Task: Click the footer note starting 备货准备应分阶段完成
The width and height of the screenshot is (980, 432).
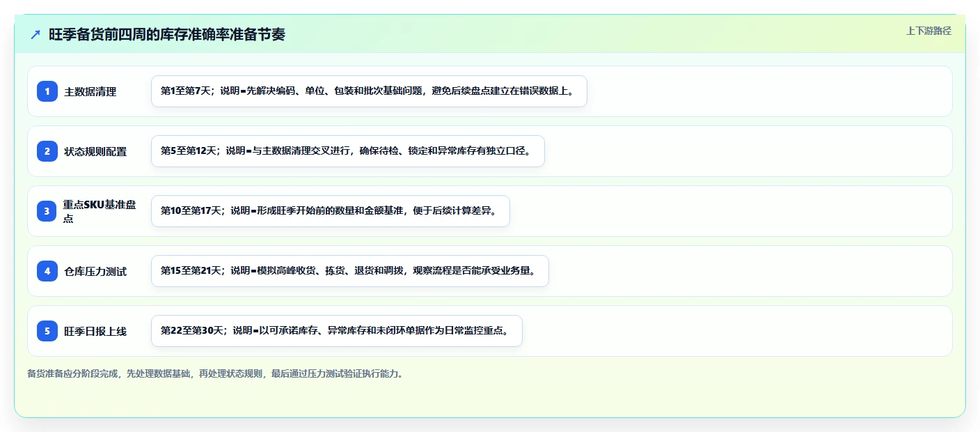Action: pyautogui.click(x=215, y=373)
